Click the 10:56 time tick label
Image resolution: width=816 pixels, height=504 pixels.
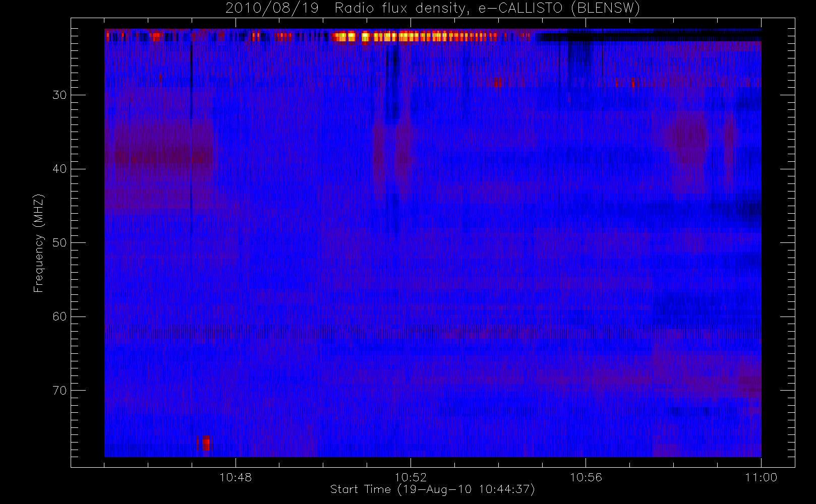coord(586,477)
